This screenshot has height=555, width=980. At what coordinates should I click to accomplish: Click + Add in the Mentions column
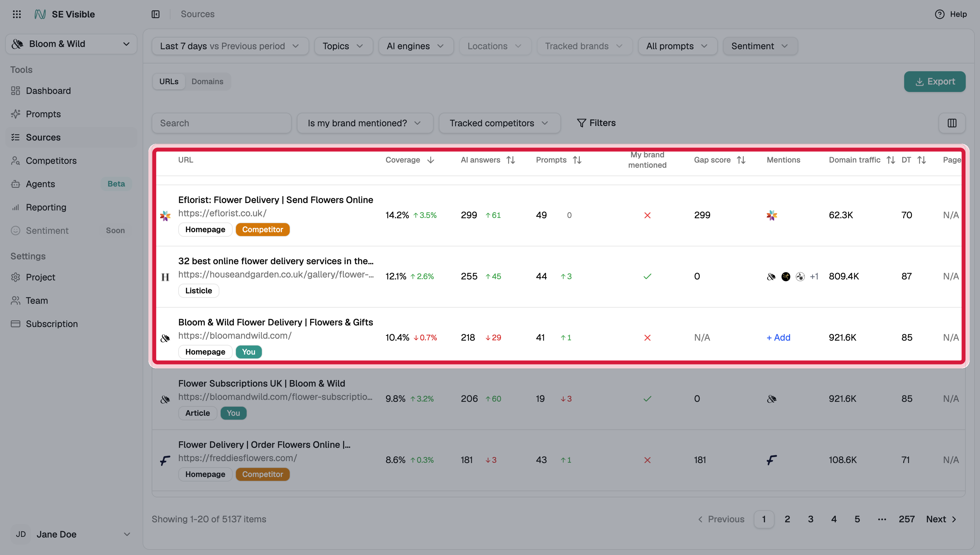[x=778, y=337]
